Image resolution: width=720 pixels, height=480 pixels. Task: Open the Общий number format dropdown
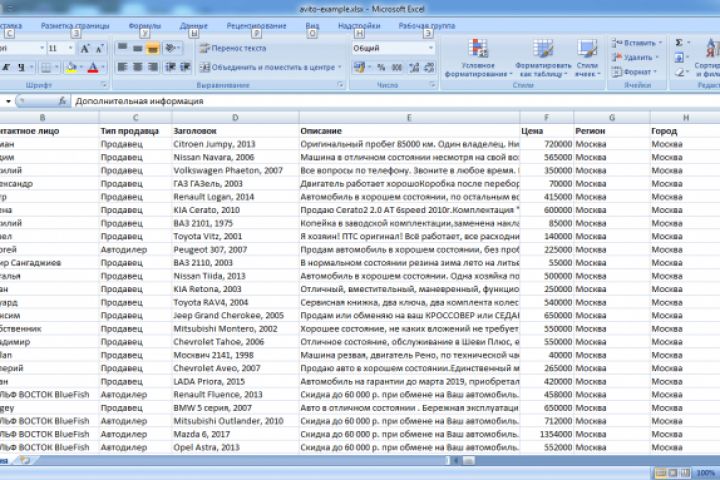[431, 48]
